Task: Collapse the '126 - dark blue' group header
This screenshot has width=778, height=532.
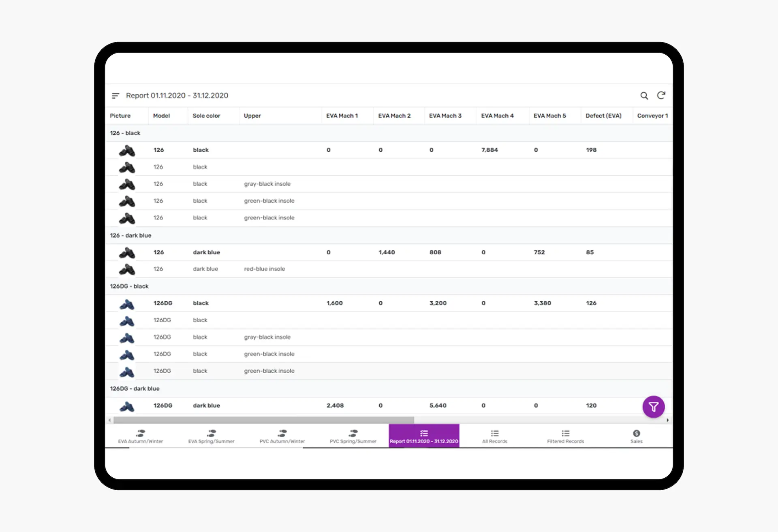Action: point(130,235)
